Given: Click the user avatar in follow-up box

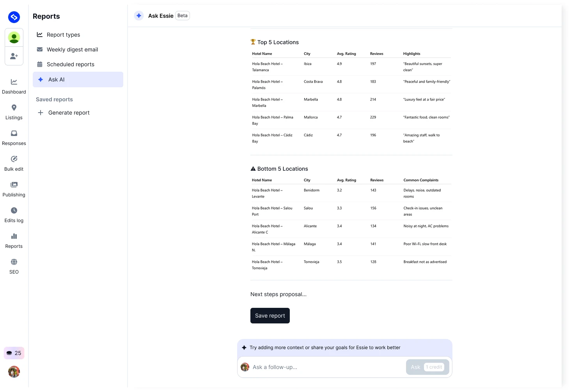Looking at the screenshot, I should click(245, 367).
